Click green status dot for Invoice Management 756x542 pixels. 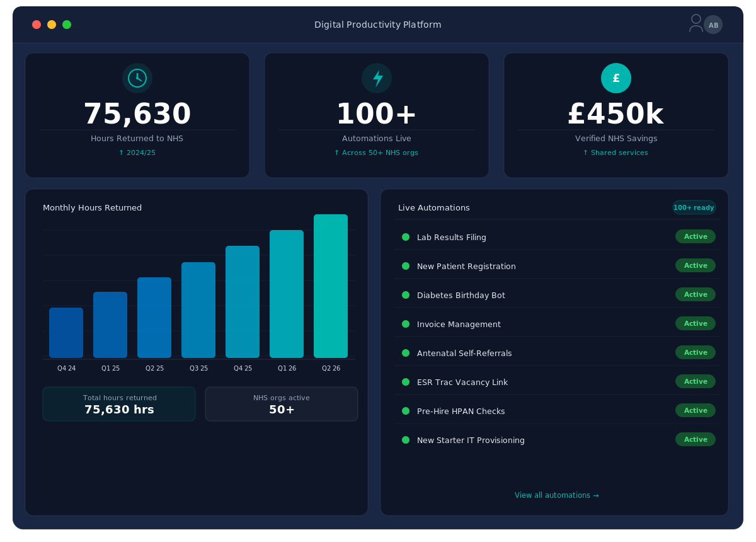406,324
